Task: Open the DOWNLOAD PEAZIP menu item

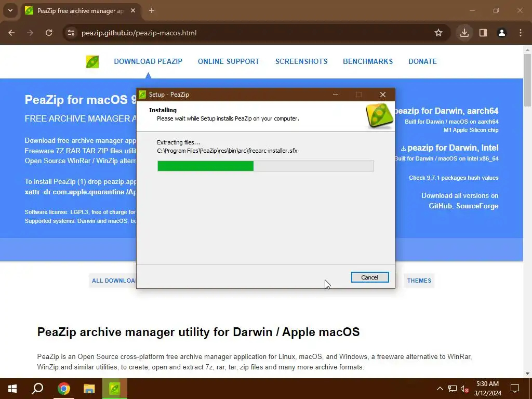Action: tap(148, 61)
